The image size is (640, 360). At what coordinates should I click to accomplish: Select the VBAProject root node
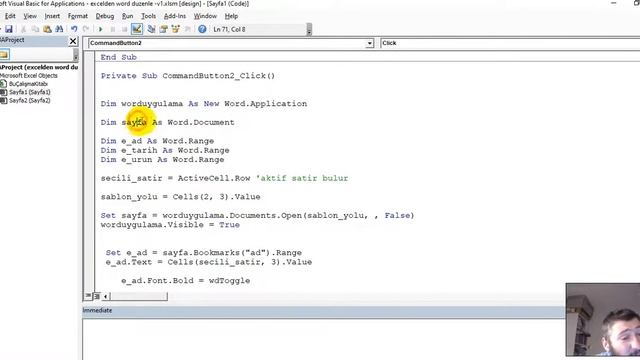[39, 67]
